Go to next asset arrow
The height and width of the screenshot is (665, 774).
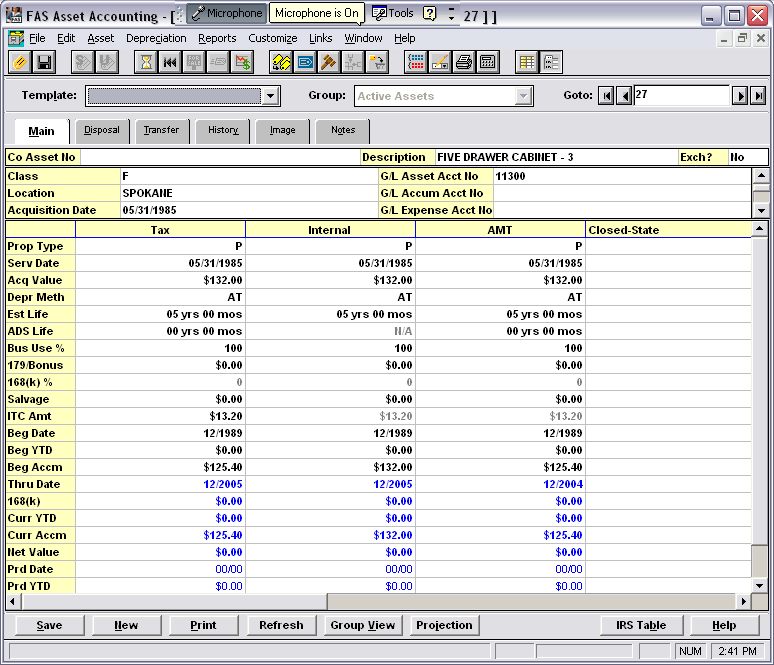point(740,96)
